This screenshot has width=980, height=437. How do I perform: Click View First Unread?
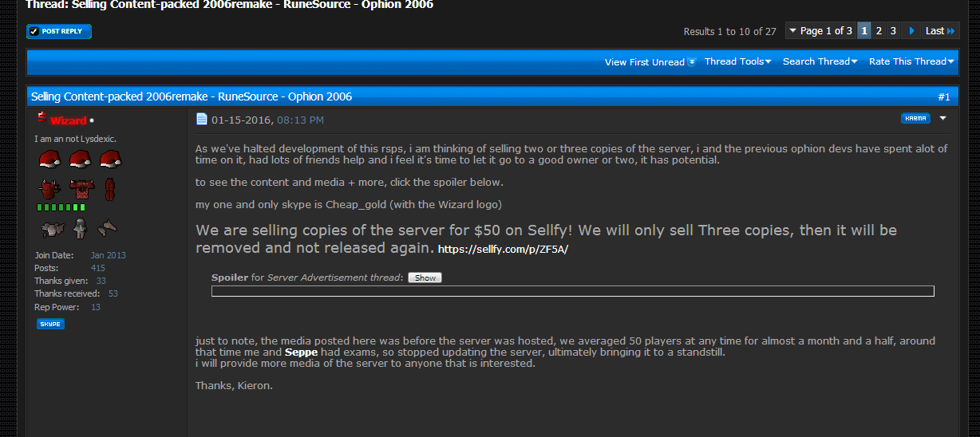click(x=650, y=61)
